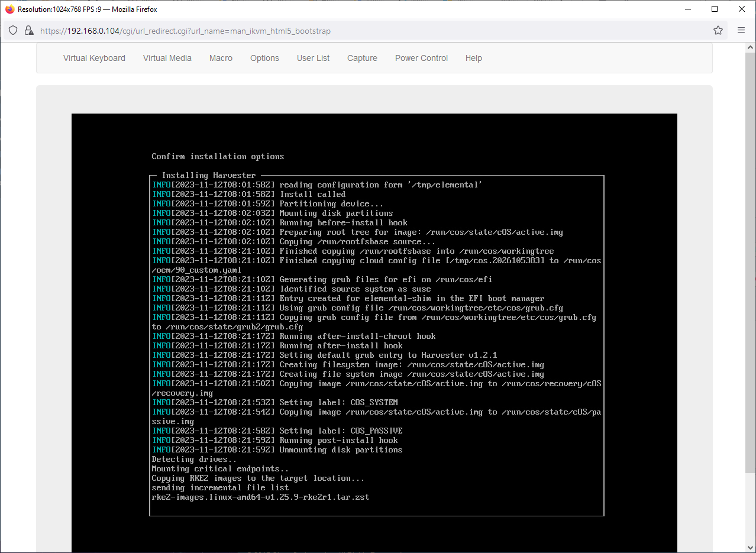
Task: Click the 'Running post-install hook' log line
Action: click(275, 441)
